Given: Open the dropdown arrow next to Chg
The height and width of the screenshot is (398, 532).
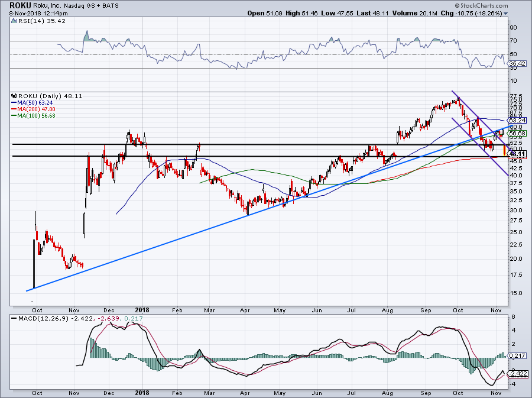Looking at the screenshot, I should [x=506, y=14].
